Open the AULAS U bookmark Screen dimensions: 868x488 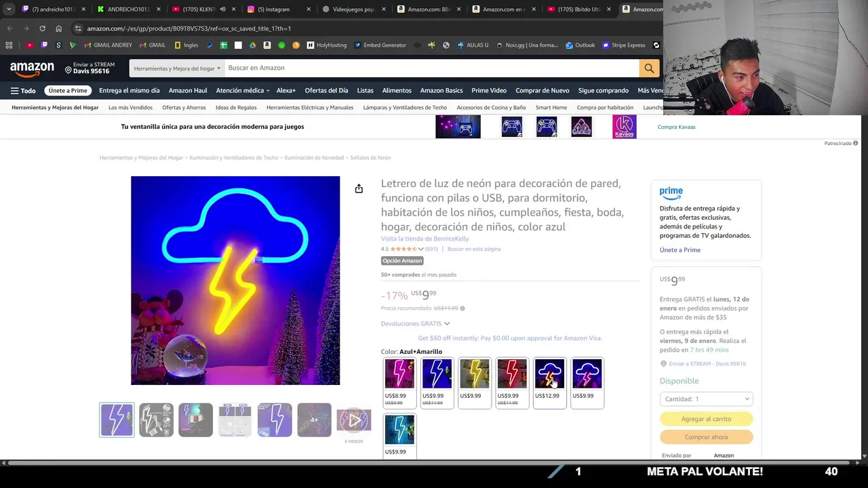473,45
